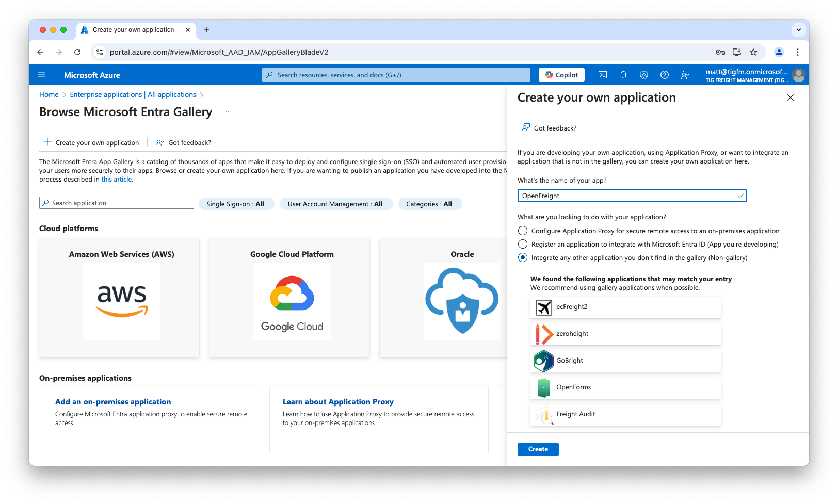Open the User Account Management filter

[336, 204]
